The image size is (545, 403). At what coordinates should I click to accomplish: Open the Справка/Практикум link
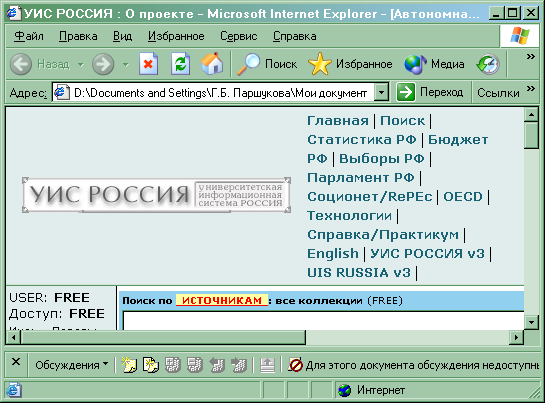383,235
